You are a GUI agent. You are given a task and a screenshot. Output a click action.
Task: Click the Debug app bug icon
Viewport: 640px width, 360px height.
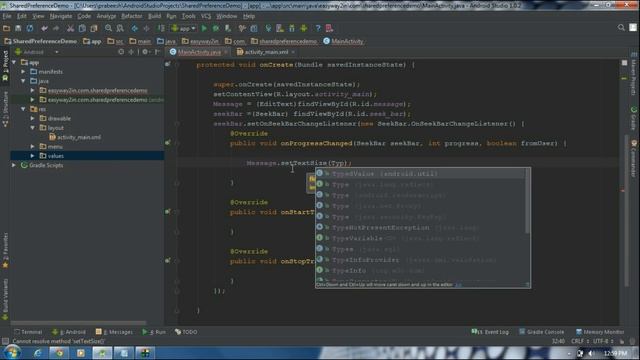click(216, 28)
